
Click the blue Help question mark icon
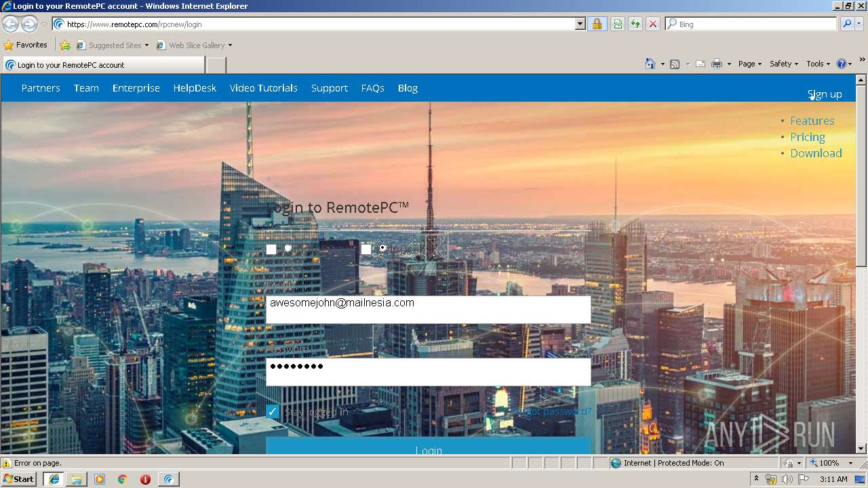(842, 64)
